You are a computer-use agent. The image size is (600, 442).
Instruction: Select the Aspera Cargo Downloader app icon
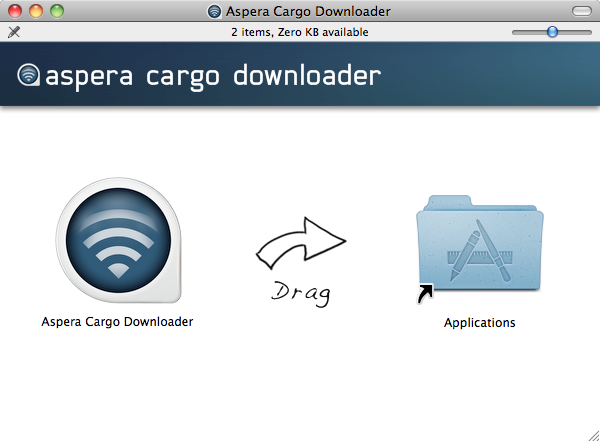(118, 240)
